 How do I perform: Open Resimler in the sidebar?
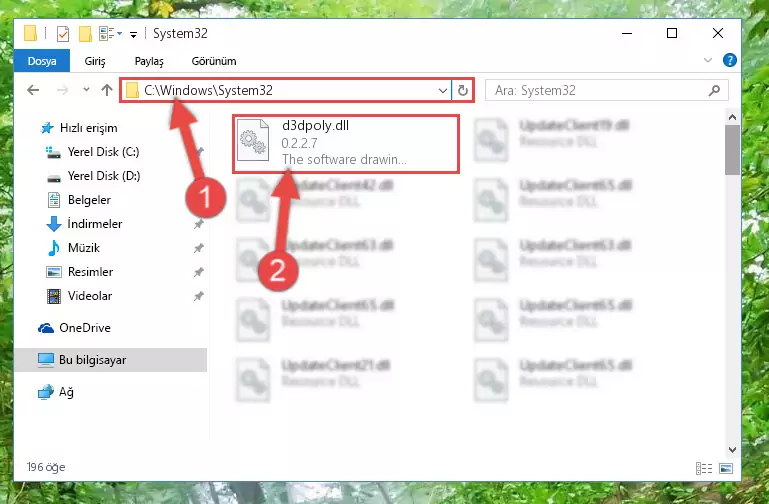90,272
